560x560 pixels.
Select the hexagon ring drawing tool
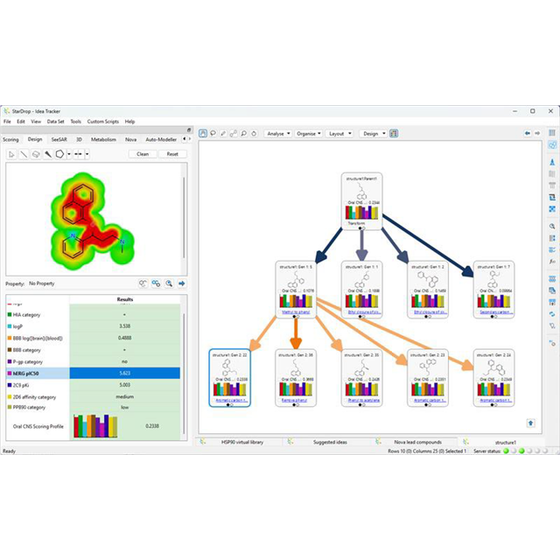60,154
